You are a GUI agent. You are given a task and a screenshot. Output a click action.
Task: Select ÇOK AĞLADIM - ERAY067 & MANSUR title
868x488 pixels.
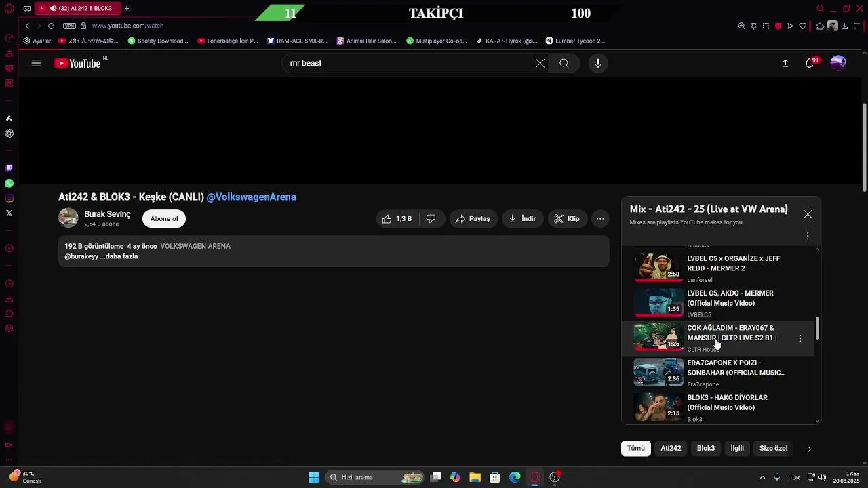point(732,333)
